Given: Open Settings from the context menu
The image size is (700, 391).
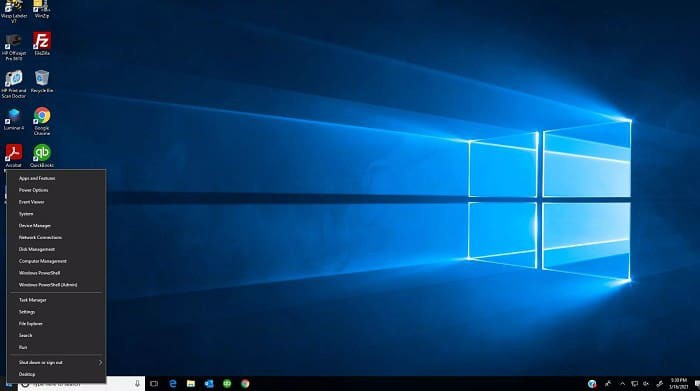Looking at the screenshot, I should coord(56,312).
